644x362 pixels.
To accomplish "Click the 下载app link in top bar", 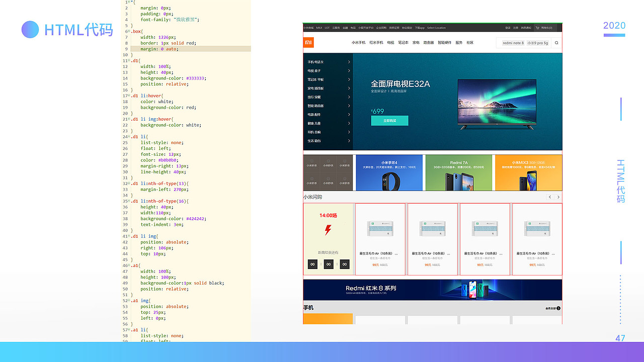I will point(420,28).
